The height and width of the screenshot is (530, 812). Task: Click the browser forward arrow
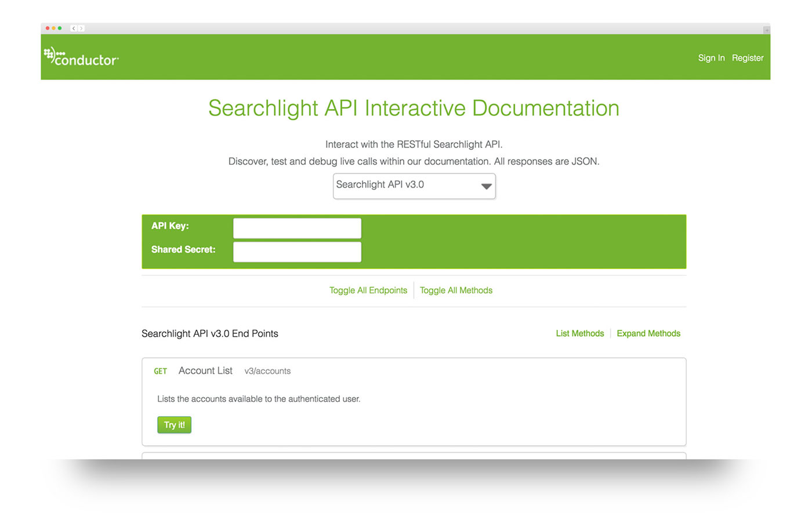point(81,28)
